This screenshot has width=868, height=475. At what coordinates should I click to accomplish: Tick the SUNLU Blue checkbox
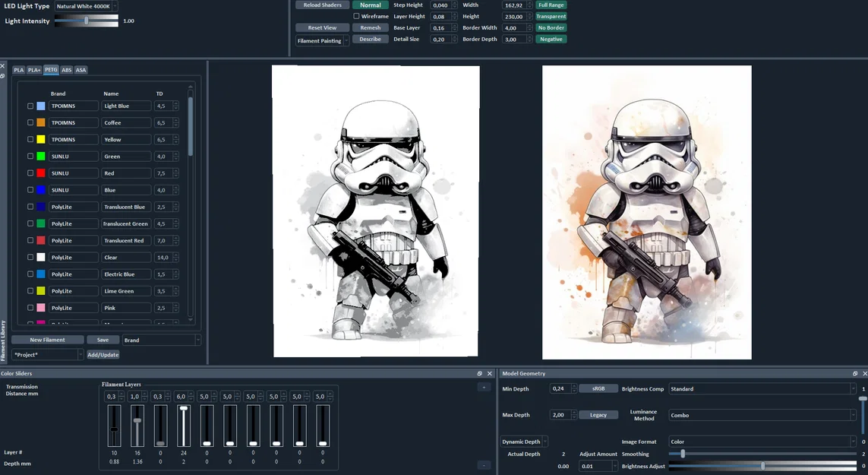[30, 190]
